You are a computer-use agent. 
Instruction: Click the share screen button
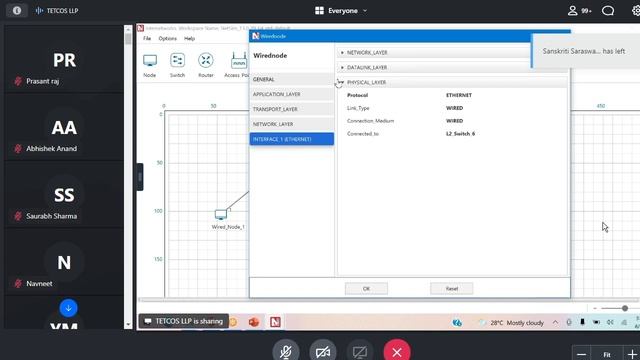pyautogui.click(x=360, y=352)
